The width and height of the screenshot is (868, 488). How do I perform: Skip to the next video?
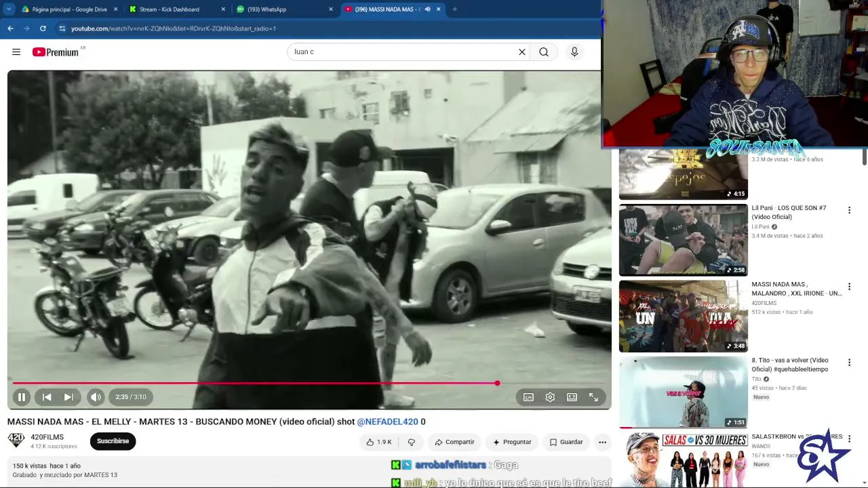[x=68, y=397]
